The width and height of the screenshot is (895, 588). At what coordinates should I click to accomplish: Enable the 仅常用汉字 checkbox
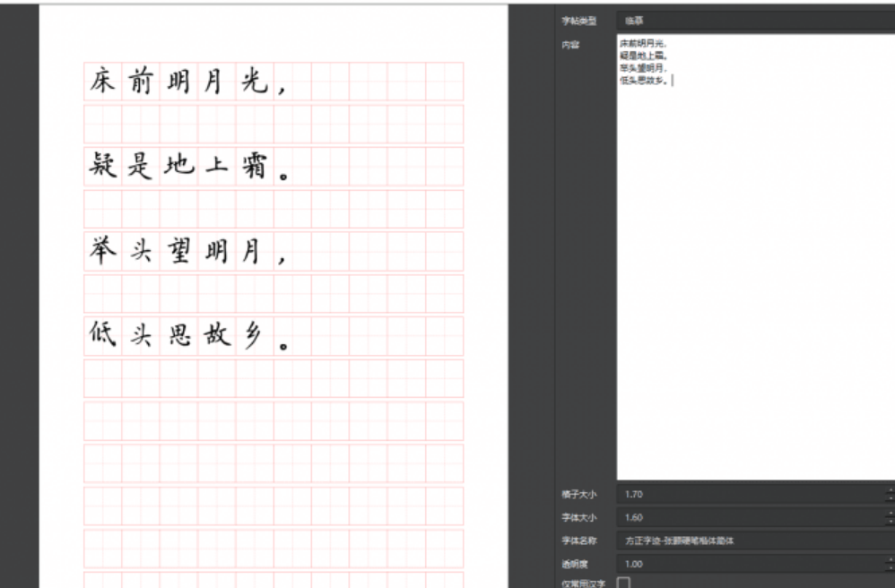point(624,583)
